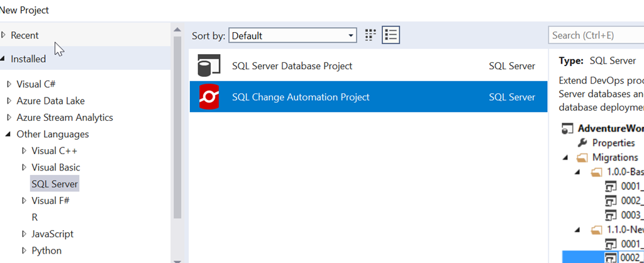Click the Migrations folder icon
Image resolution: width=644 pixels, height=263 pixels.
pos(582,157)
